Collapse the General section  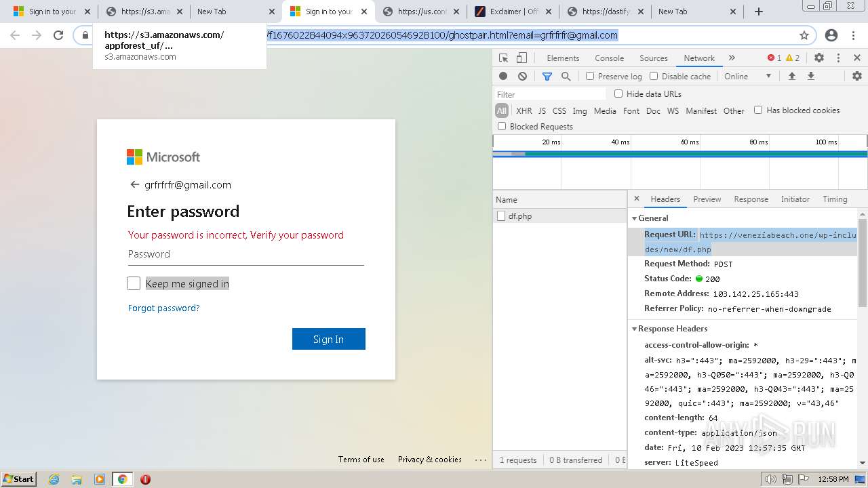click(635, 218)
